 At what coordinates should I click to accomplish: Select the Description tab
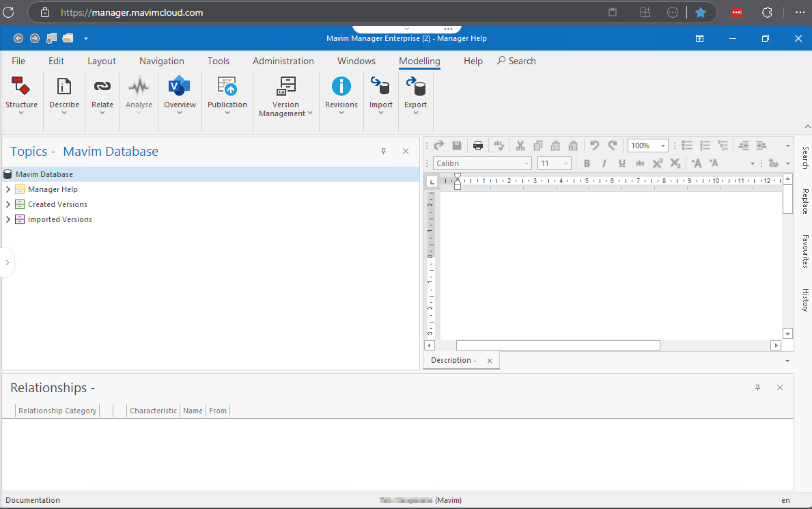point(453,360)
